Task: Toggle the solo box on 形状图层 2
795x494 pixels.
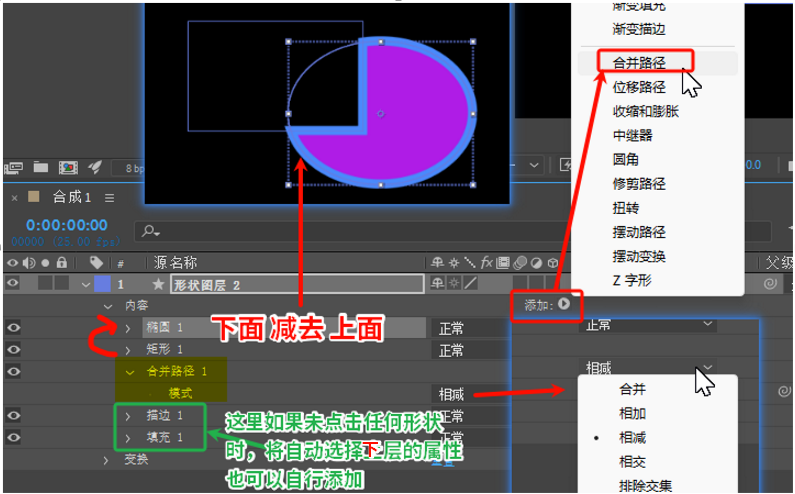Action: (45, 283)
